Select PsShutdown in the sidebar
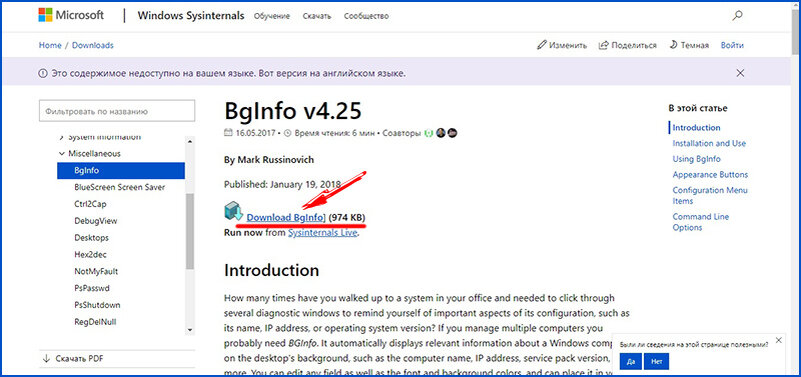801x377 pixels. [x=97, y=305]
